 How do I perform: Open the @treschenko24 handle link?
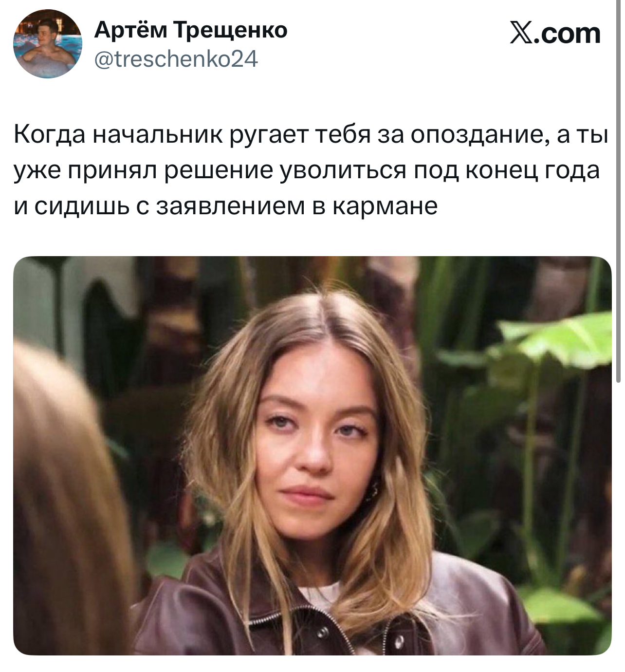tap(175, 59)
